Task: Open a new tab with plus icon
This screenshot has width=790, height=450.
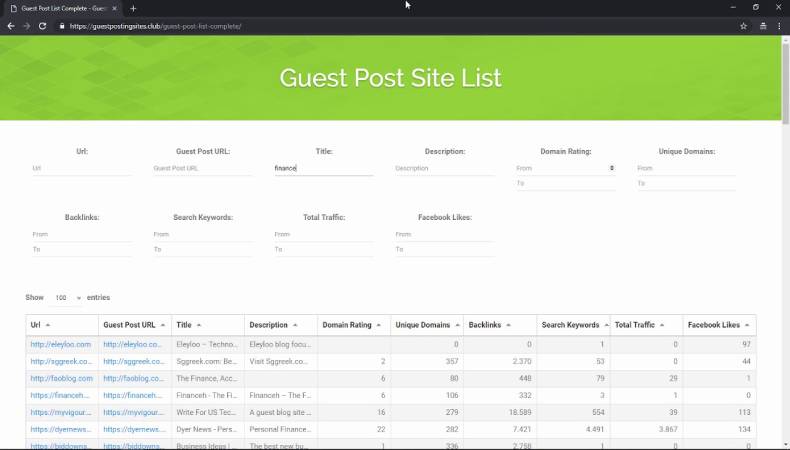Action: (x=133, y=8)
